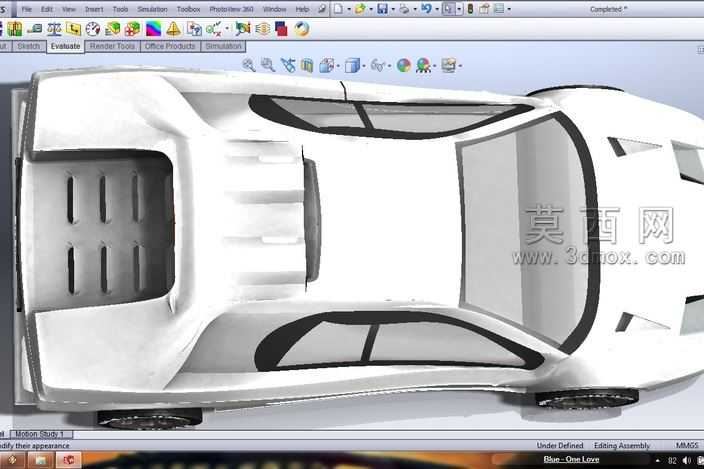Click the Previous View icon
The width and height of the screenshot is (704, 469).
point(288,66)
